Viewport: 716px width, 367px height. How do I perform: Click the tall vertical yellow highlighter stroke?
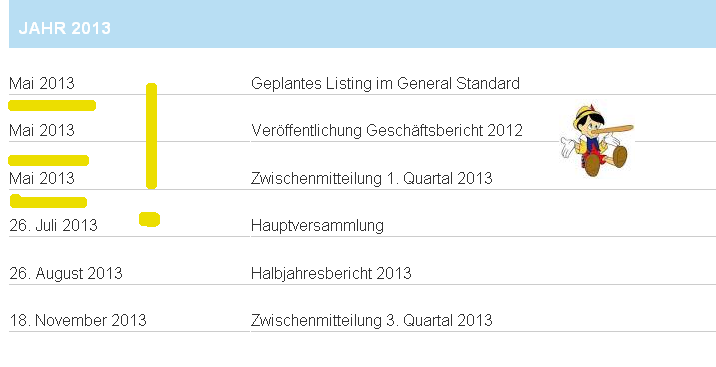pyautogui.click(x=151, y=136)
